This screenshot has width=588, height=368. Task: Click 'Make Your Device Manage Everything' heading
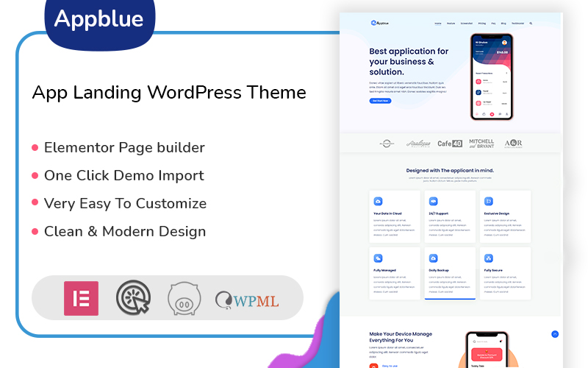pyautogui.click(x=401, y=337)
